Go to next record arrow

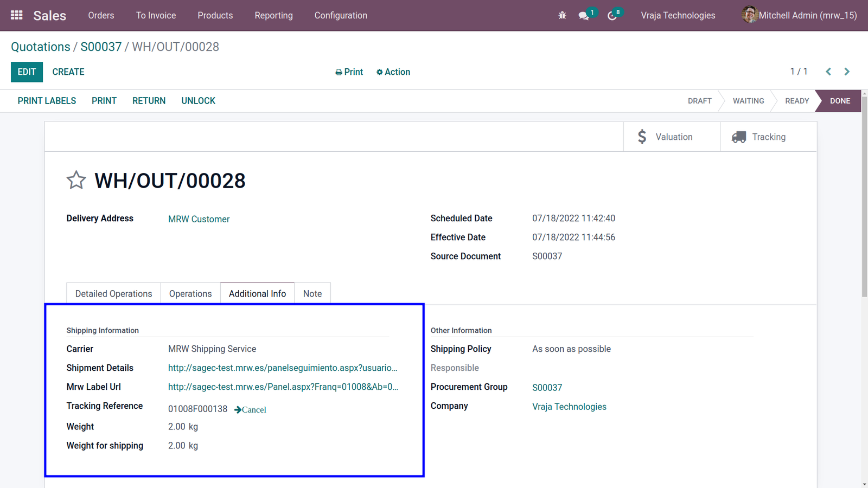pos(847,72)
